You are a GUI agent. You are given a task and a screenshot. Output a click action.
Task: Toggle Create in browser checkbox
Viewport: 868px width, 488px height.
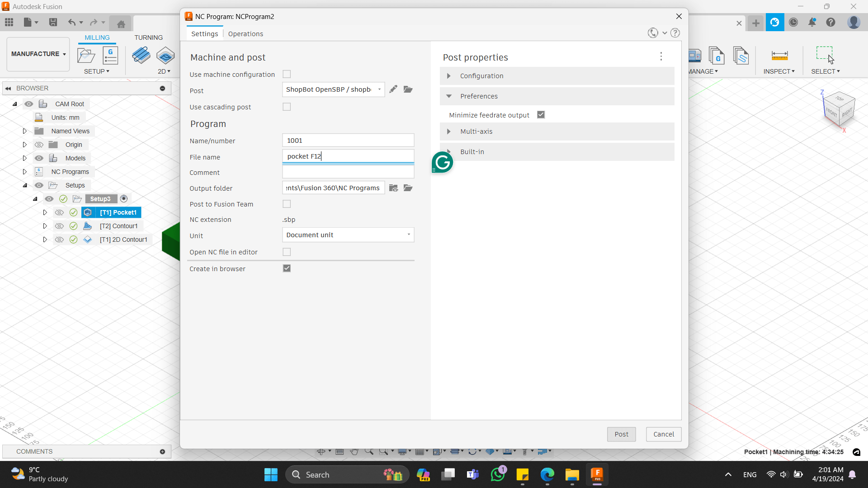click(287, 268)
